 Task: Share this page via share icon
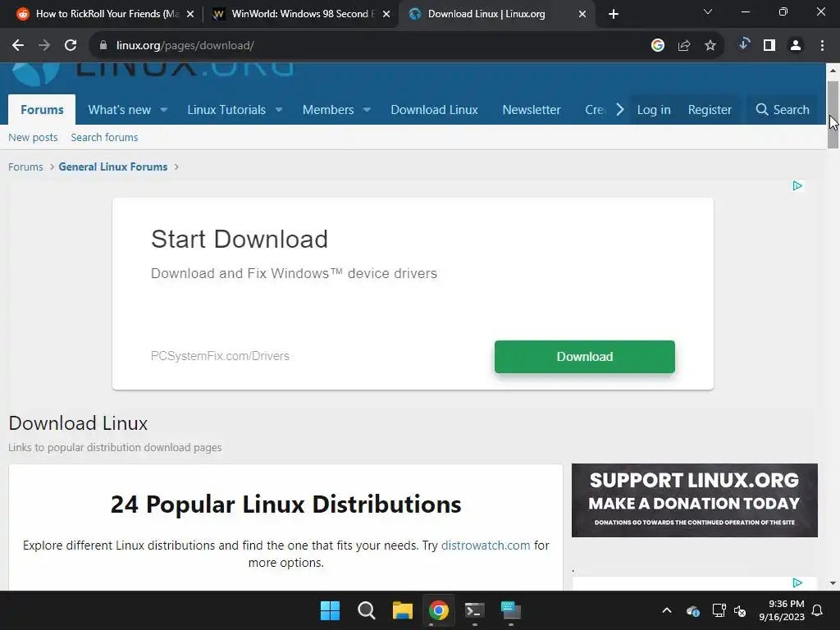[684, 46]
